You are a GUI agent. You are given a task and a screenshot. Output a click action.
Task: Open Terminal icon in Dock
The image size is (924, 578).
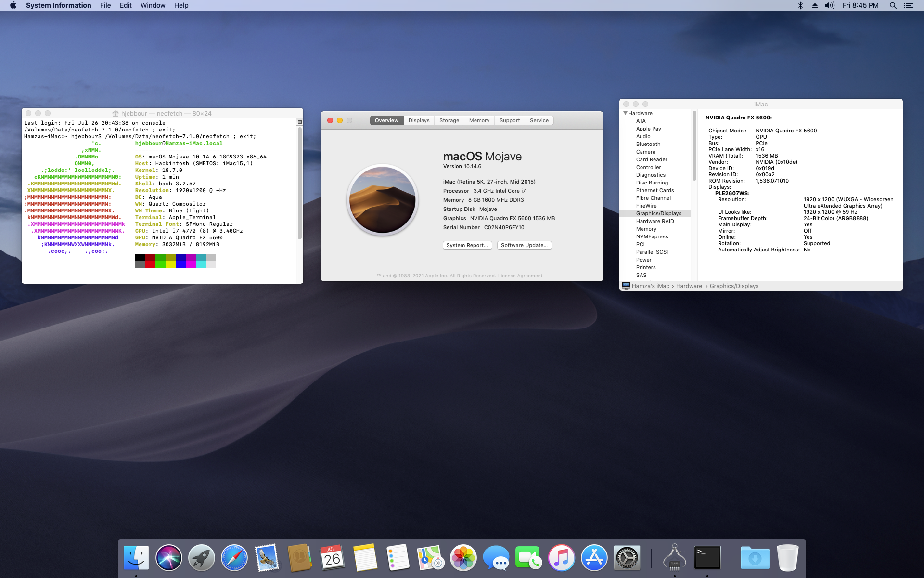707,558
